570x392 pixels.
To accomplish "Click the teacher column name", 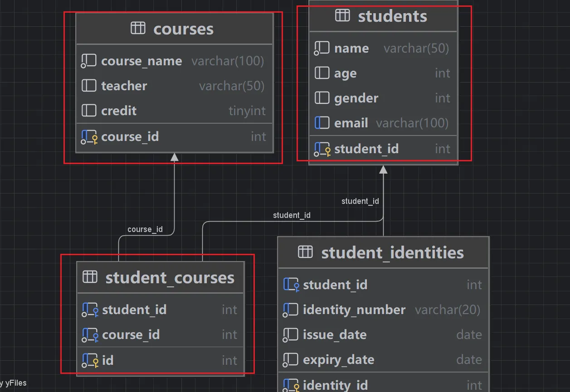I will tap(124, 86).
